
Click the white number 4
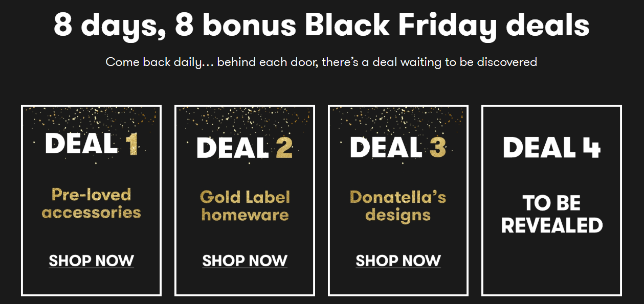coord(591,147)
